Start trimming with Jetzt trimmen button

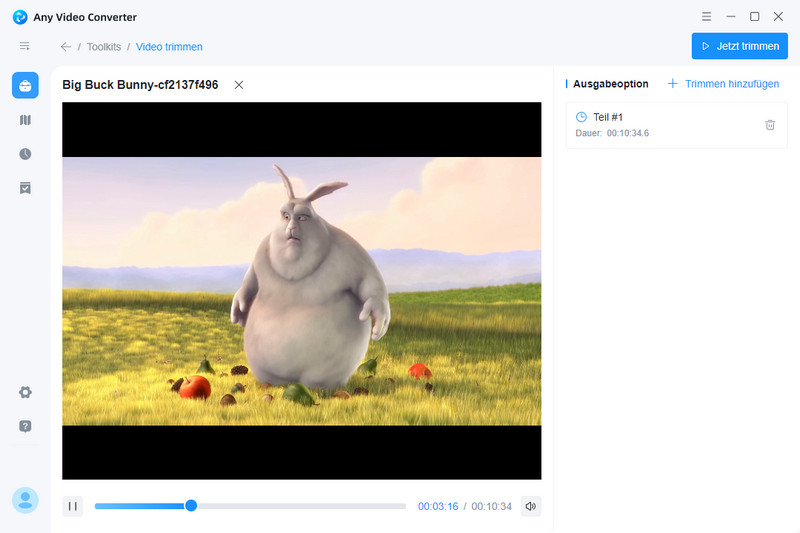click(x=739, y=46)
